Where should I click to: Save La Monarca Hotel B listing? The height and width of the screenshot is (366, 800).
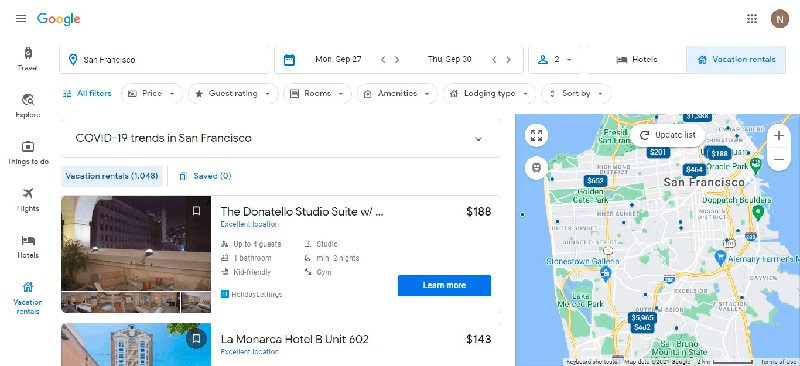196,338
